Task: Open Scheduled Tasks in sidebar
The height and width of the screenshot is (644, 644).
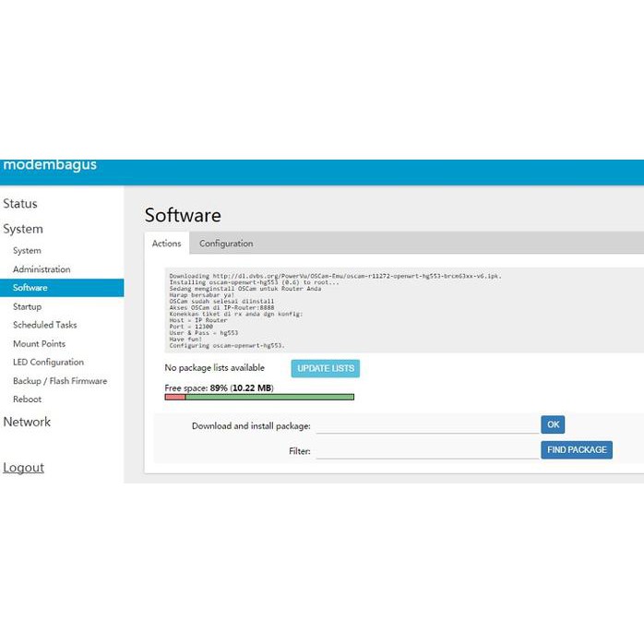Action: [x=45, y=325]
